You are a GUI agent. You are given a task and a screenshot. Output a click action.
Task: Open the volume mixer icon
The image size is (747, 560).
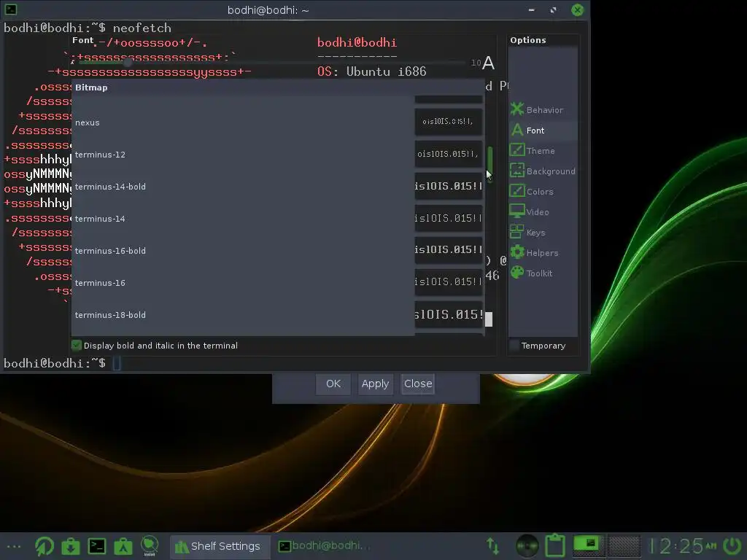[x=527, y=545]
